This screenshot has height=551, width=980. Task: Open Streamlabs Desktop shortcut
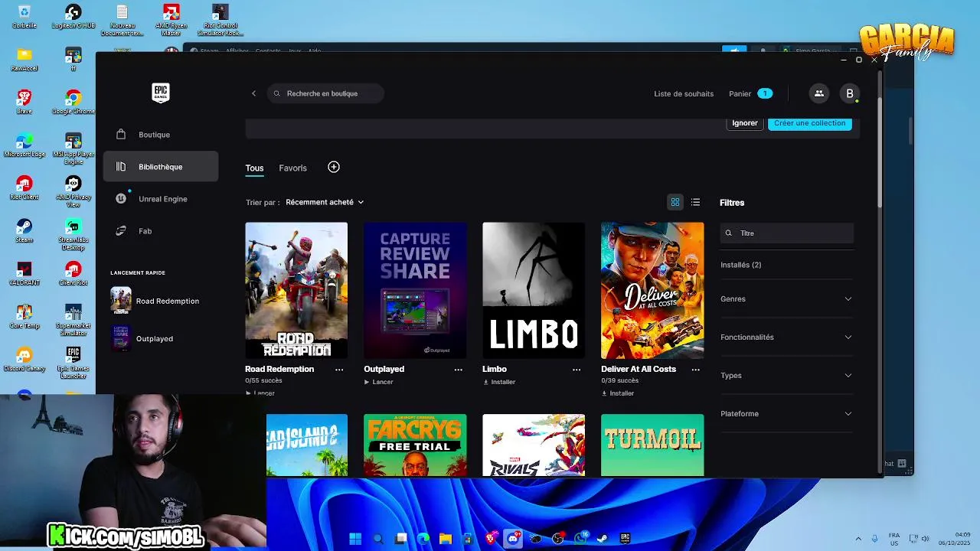(73, 234)
